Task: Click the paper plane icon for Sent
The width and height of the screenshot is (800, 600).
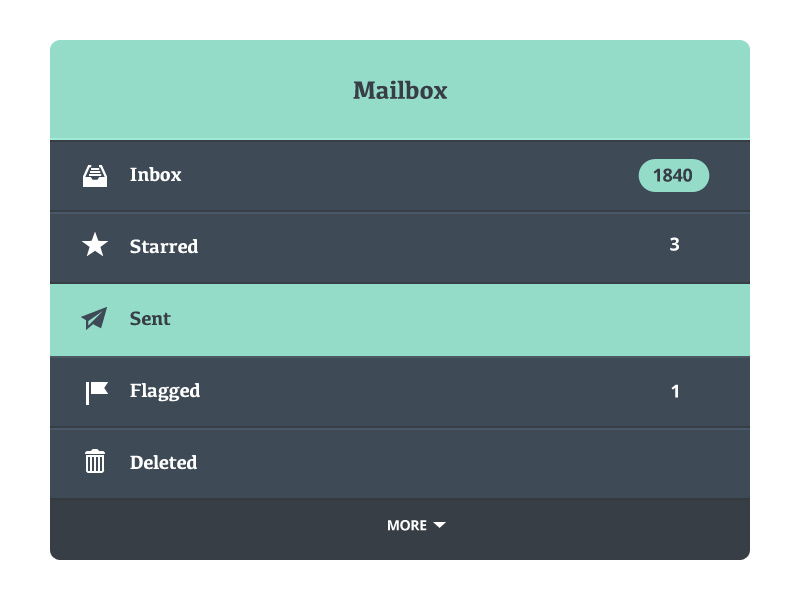Action: pyautogui.click(x=95, y=318)
